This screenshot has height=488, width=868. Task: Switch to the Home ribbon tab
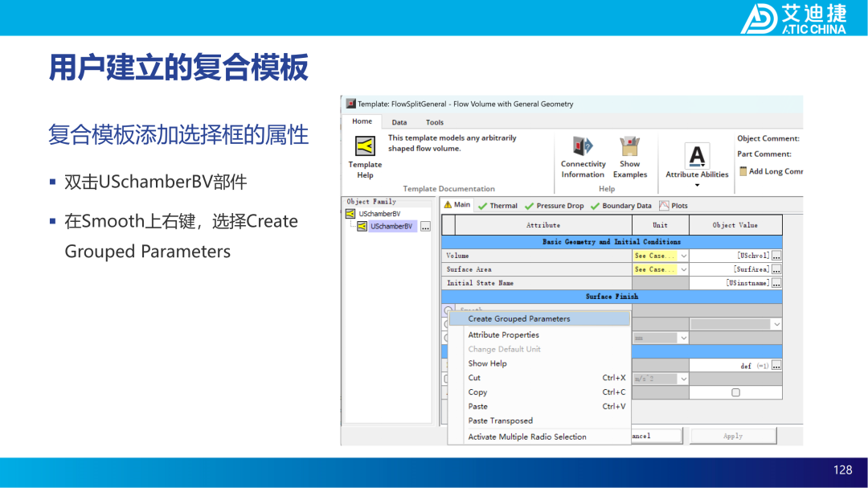pyautogui.click(x=362, y=121)
